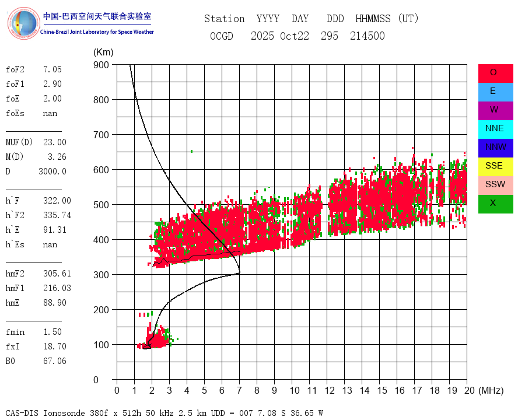
Task: Click the UT time 214500
Action: click(367, 36)
